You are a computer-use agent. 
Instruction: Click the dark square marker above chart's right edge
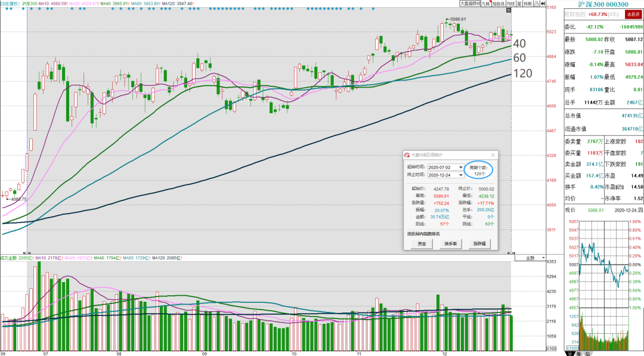click(x=509, y=10)
